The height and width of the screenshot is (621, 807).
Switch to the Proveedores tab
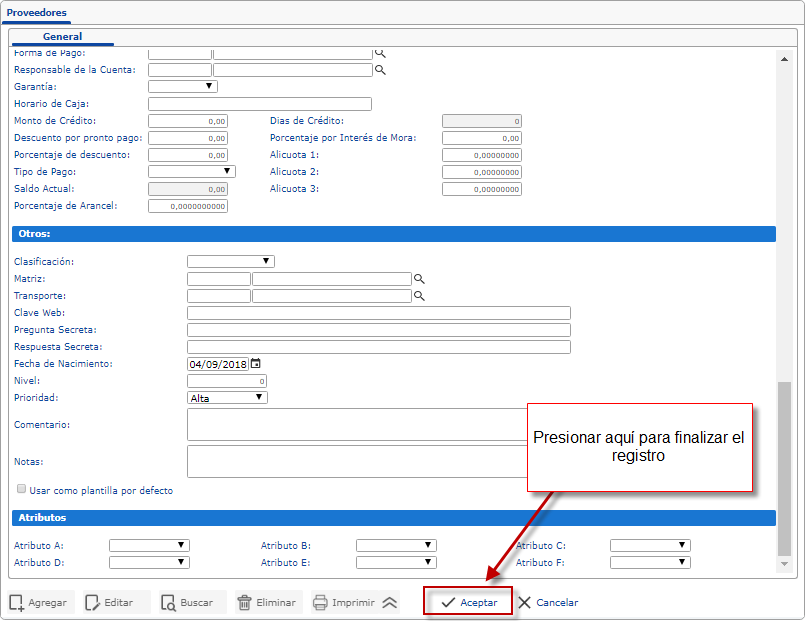(x=37, y=13)
